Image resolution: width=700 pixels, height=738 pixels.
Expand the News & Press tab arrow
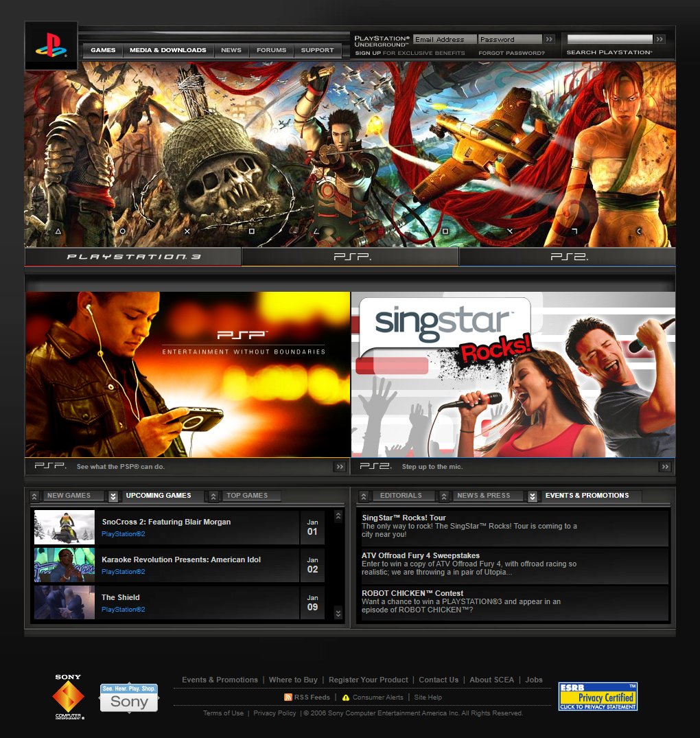point(443,496)
